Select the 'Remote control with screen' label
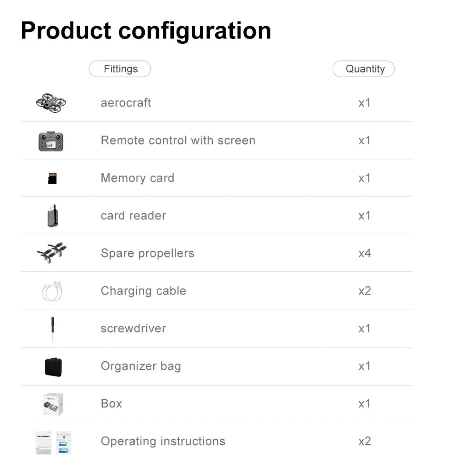The height and width of the screenshot is (476, 476). pos(178,140)
